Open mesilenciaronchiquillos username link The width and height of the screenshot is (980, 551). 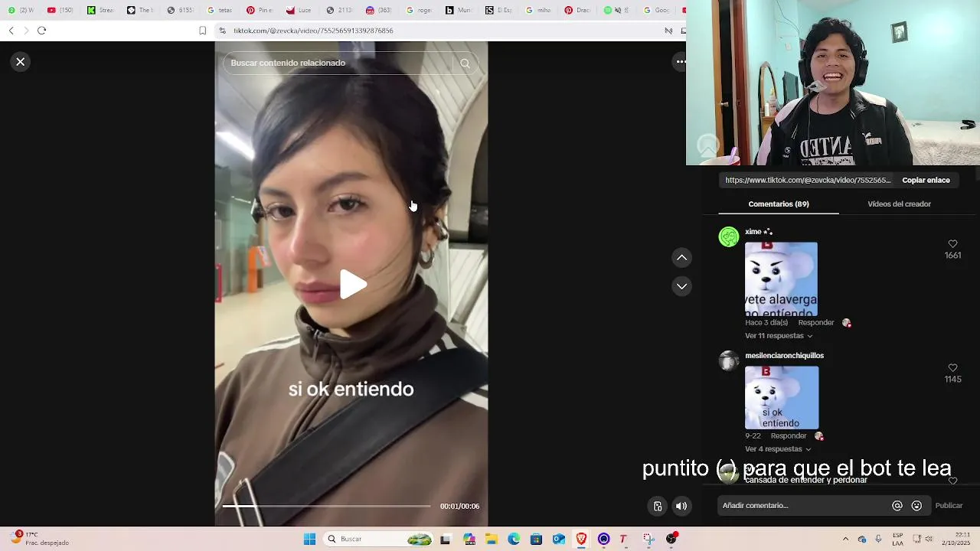coord(784,356)
